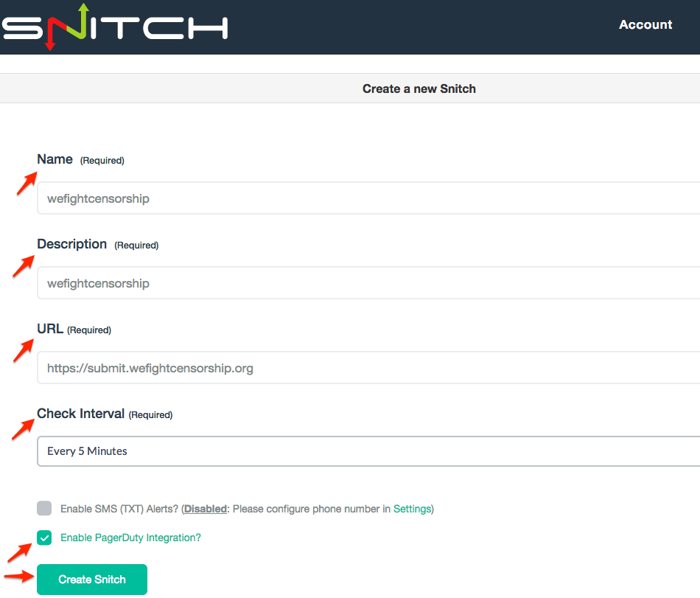Focus the Name input field
The image size is (700, 598).
(368, 198)
